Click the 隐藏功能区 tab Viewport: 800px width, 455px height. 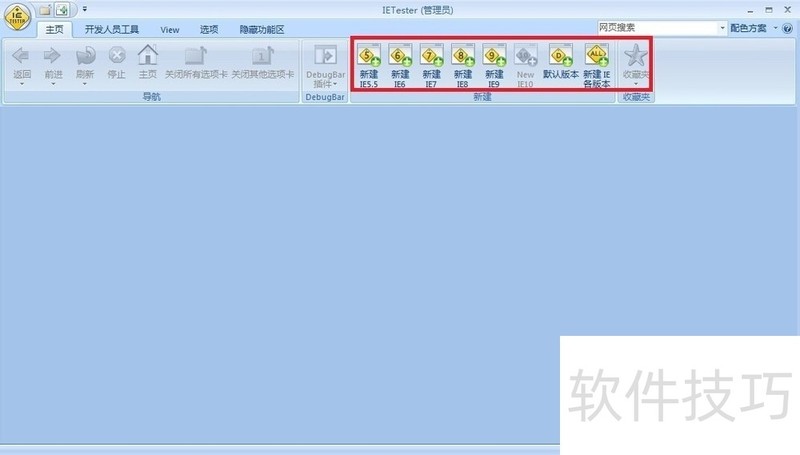(262, 30)
